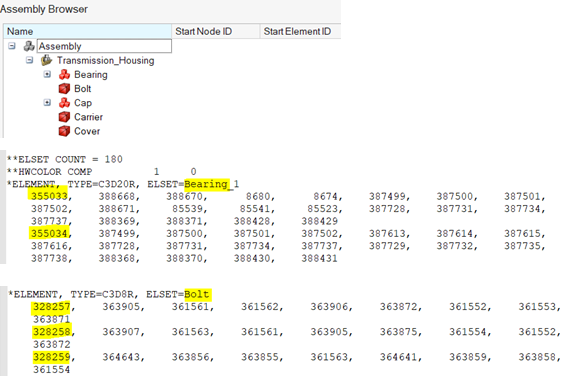Click the Assembly root node icon
The width and height of the screenshot is (580, 376).
pos(29,46)
